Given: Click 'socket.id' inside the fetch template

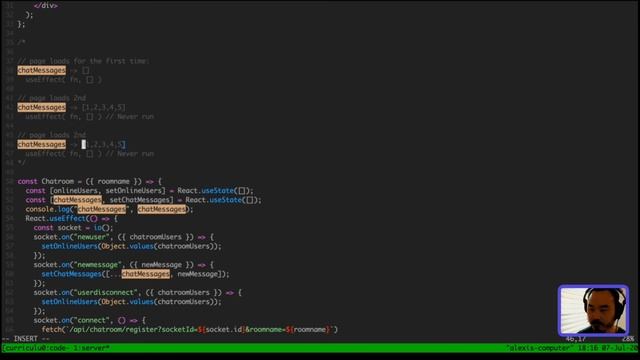Looking at the screenshot, I should (223, 329).
